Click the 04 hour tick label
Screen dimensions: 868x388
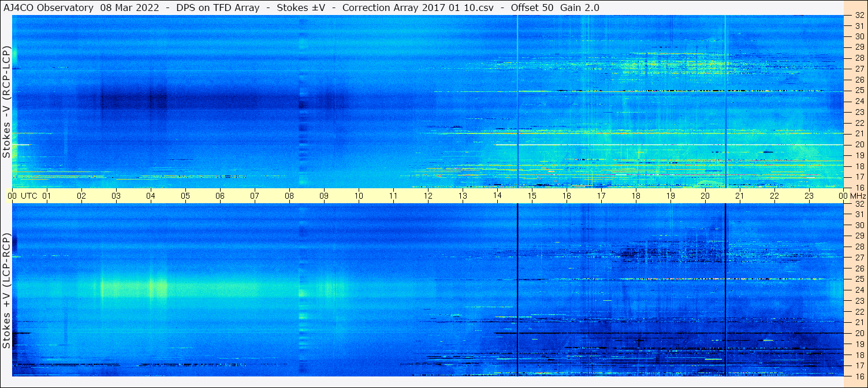pyautogui.click(x=151, y=196)
